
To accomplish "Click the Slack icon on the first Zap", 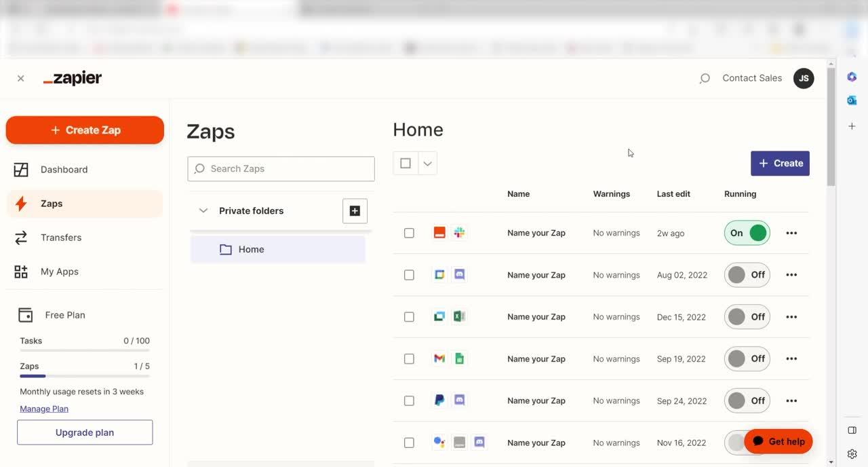I will (x=459, y=232).
